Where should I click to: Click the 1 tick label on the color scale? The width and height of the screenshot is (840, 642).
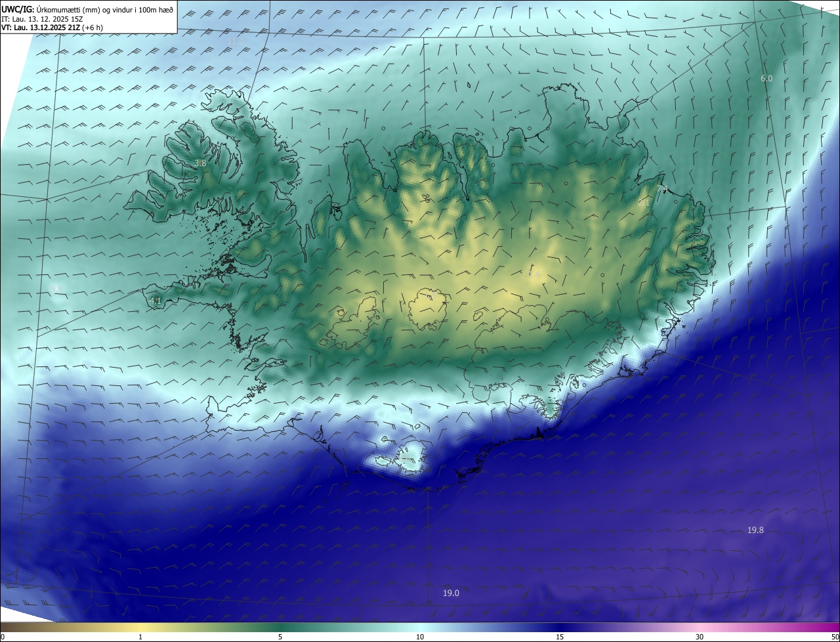point(140,637)
